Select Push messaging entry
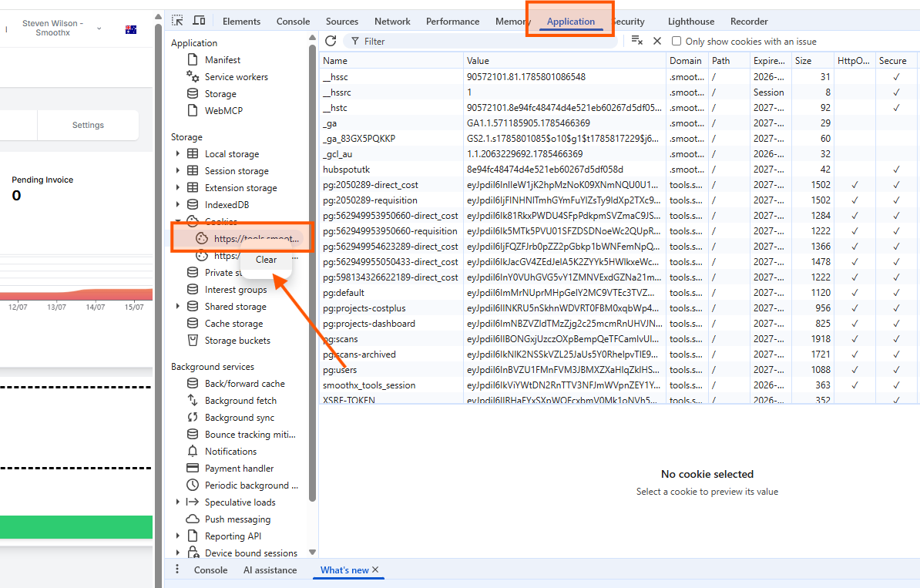 237,519
